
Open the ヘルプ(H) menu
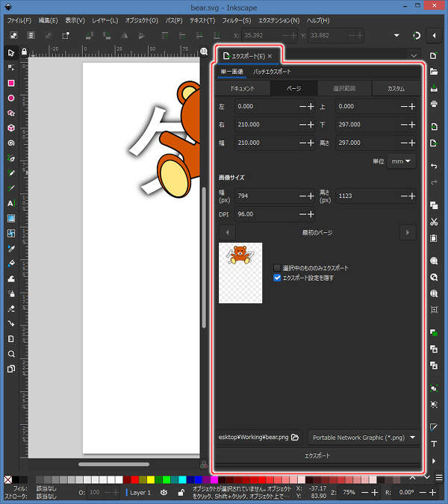click(318, 21)
